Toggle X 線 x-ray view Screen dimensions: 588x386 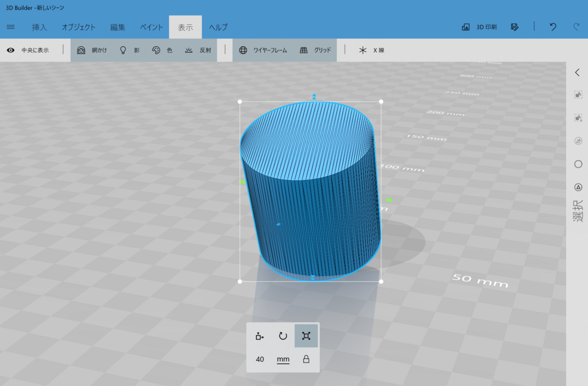(372, 50)
